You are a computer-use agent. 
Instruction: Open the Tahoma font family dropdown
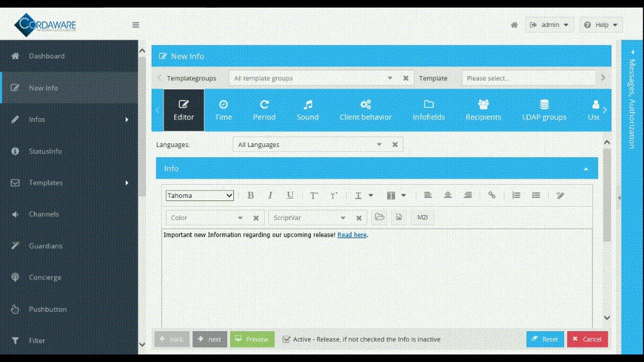tap(199, 195)
